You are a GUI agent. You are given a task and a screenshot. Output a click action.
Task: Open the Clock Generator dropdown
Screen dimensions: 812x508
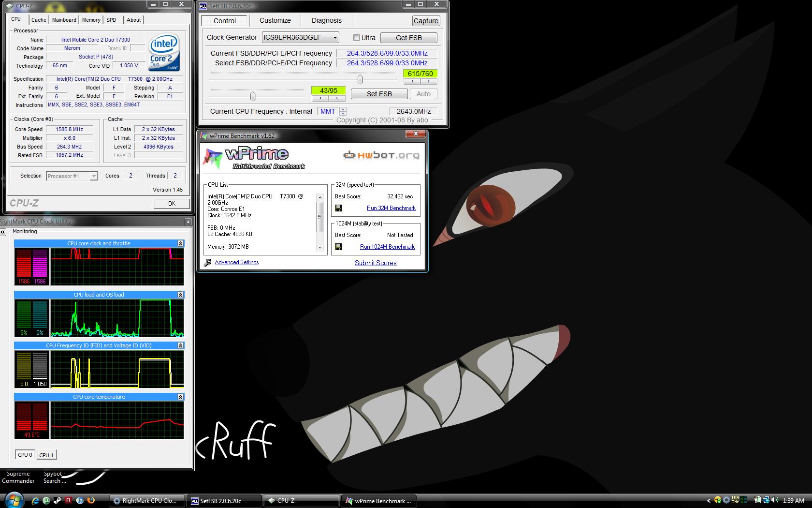[334, 38]
